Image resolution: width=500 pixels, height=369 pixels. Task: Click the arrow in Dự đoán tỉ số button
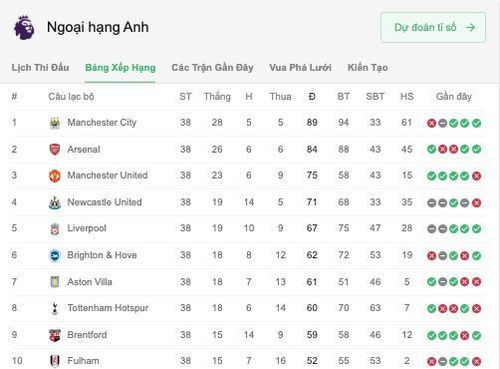[470, 27]
